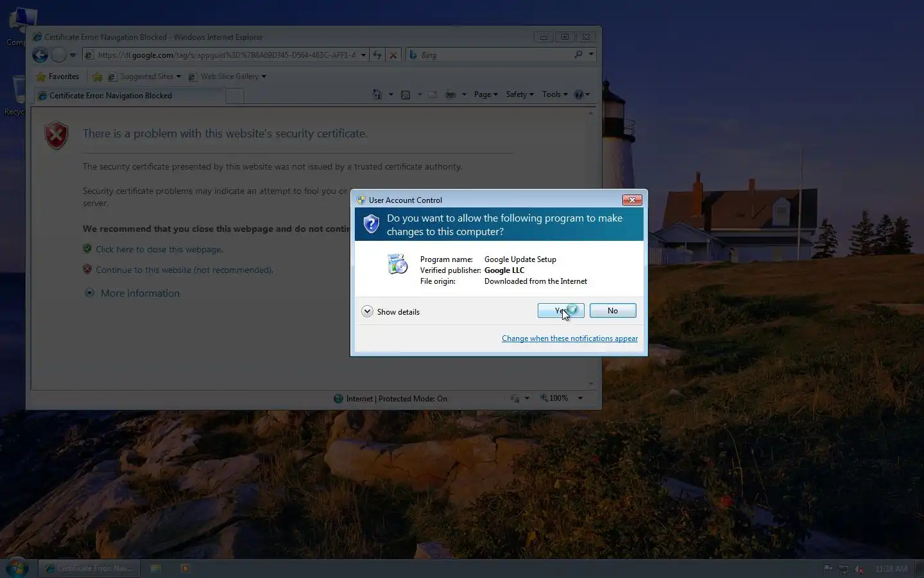924x578 pixels.
Task: Click the Google Update Setup program icon
Action: 398,264
